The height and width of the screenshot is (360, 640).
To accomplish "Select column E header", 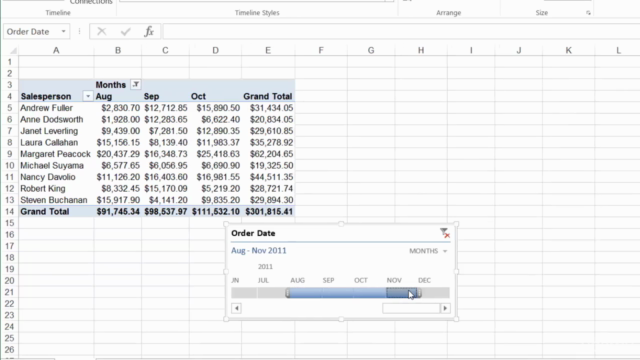I will coord(268,51).
